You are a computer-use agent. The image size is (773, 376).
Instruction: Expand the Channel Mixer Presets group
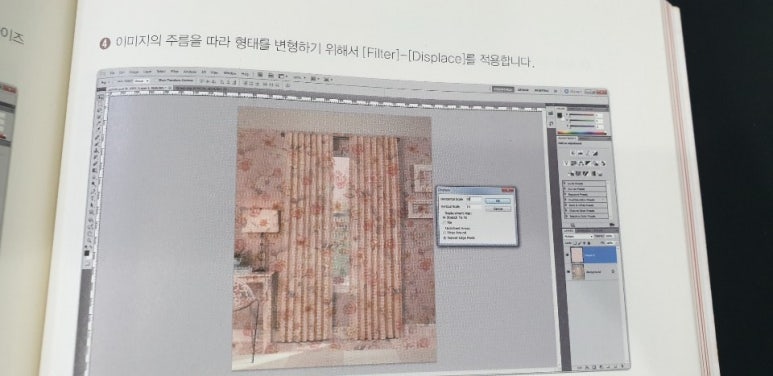565,210
